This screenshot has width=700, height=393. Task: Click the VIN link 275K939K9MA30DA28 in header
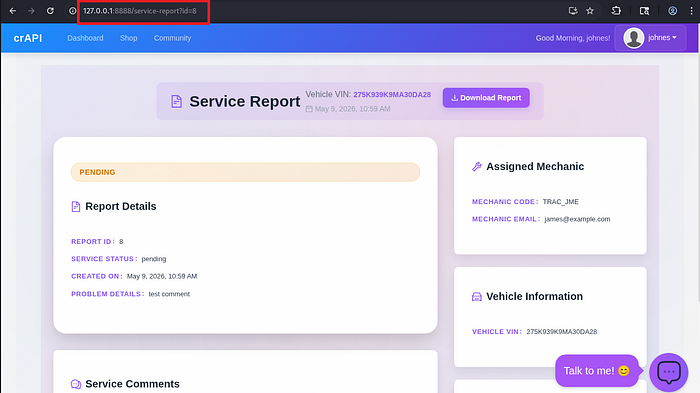(x=392, y=95)
